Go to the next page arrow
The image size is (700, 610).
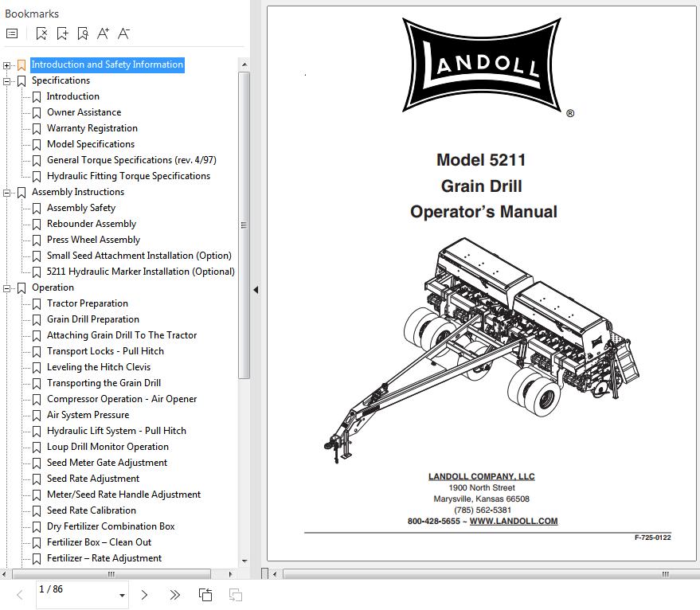click(144, 595)
